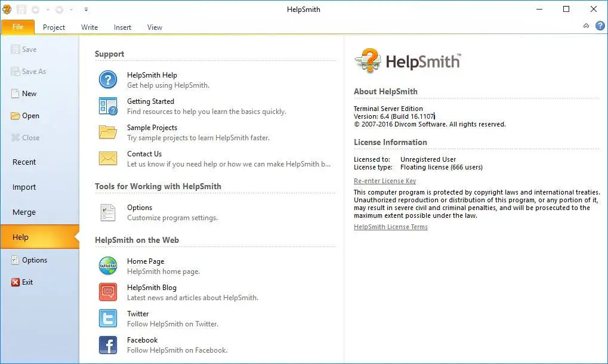Click the Re-enter License Key link
Image resolution: width=608 pixels, height=364 pixels.
385,181
